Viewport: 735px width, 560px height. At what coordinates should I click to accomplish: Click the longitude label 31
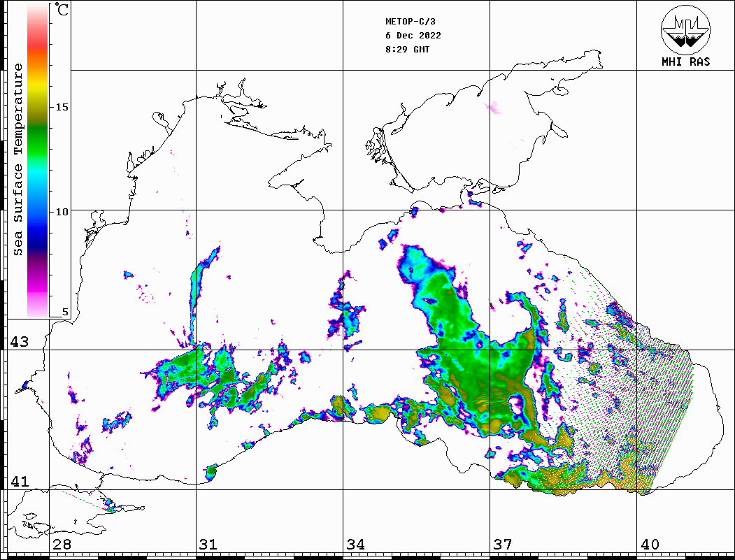pos(208,545)
